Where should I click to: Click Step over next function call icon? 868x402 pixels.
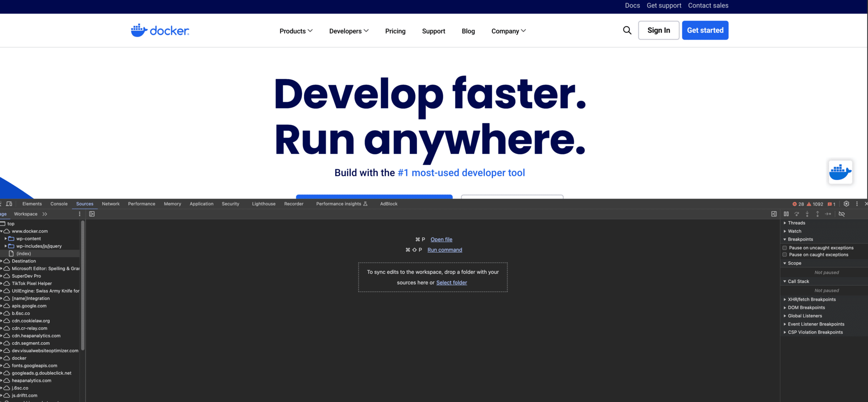797,214
